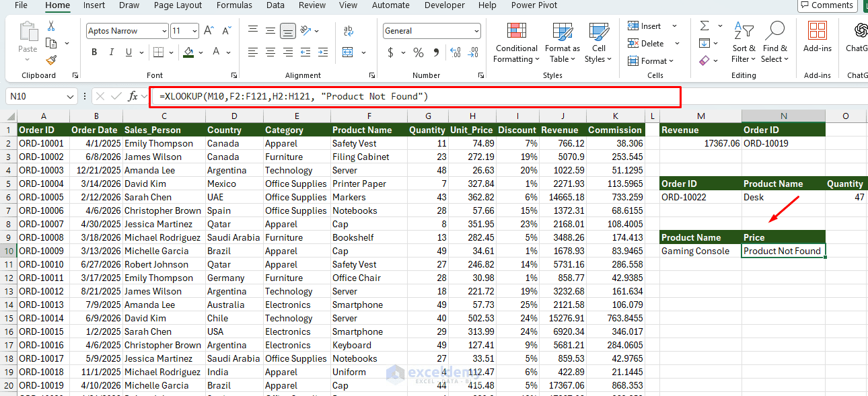Switch to the Data tab
The height and width of the screenshot is (396, 868).
(275, 5)
